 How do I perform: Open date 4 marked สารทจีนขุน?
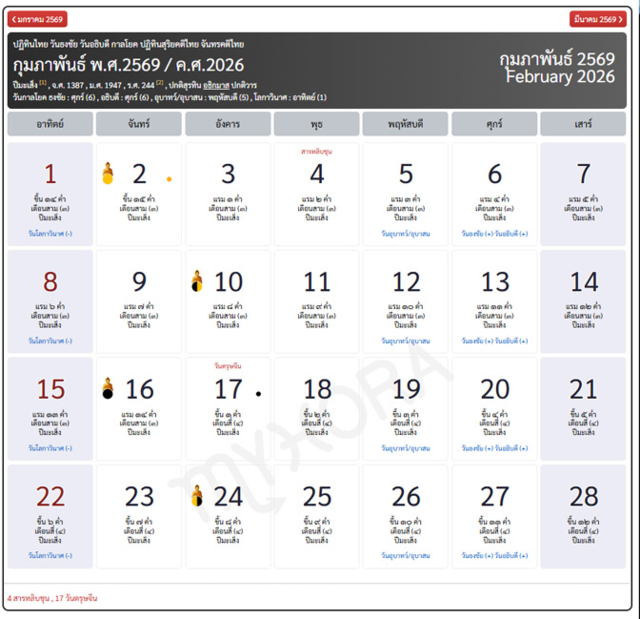coord(317,174)
